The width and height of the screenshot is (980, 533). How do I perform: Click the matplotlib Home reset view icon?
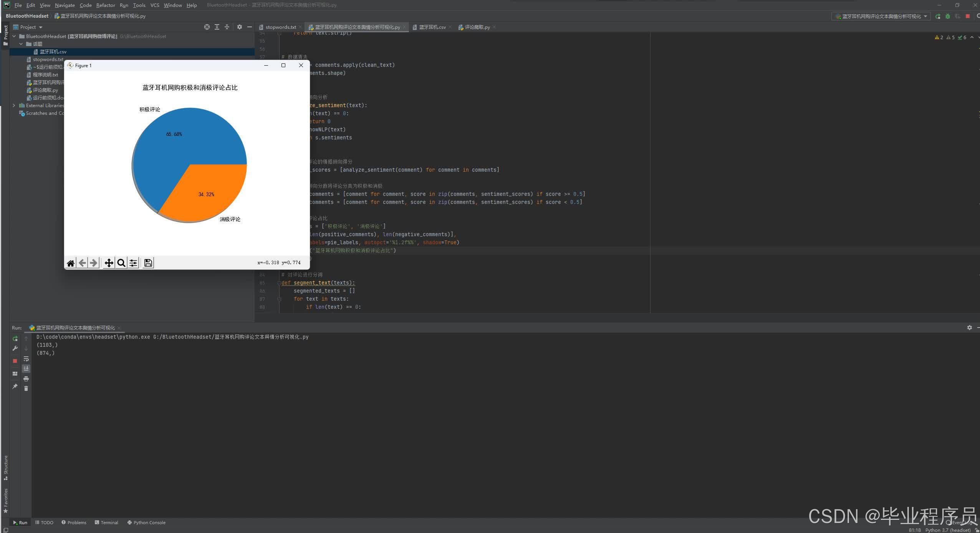pos(71,263)
